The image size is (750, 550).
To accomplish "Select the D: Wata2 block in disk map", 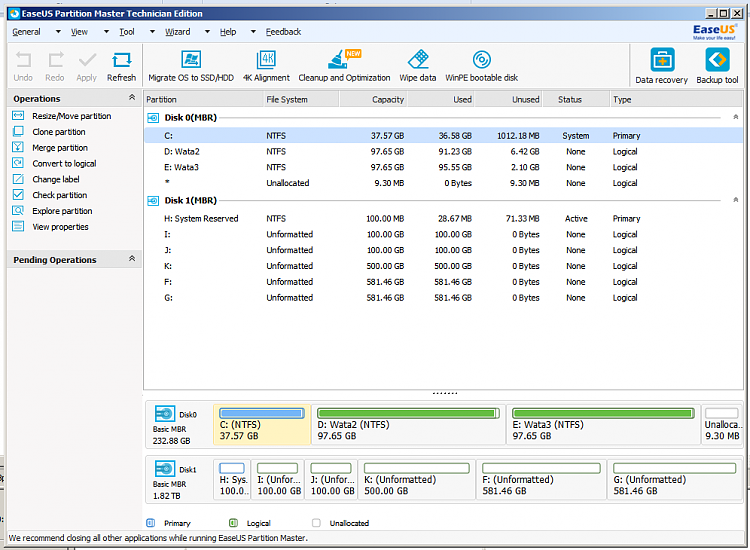I will click(408, 425).
